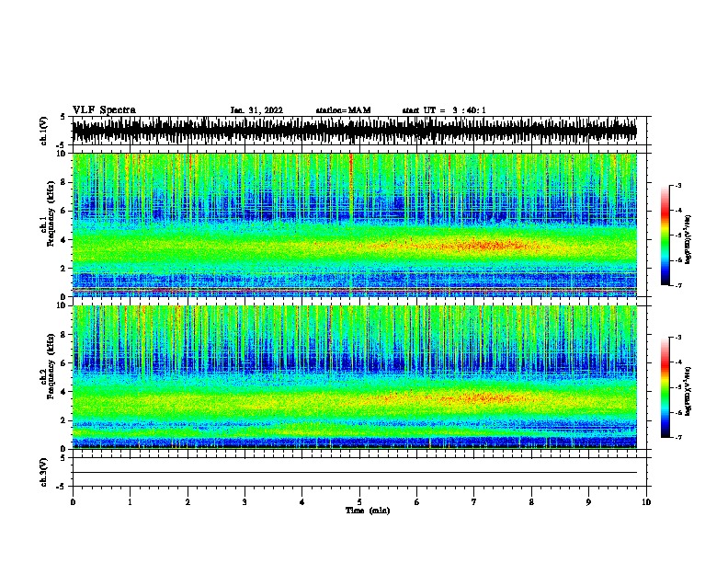Viewport: 728px width, 563px height.
Task: Click the "-7" label on ch.2 color scale
Action: [678, 437]
